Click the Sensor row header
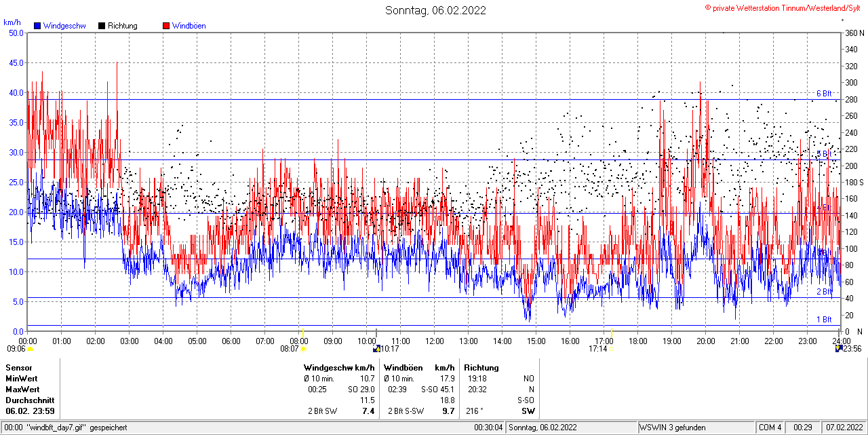Image resolution: width=868 pixels, height=435 pixels. [x=18, y=368]
